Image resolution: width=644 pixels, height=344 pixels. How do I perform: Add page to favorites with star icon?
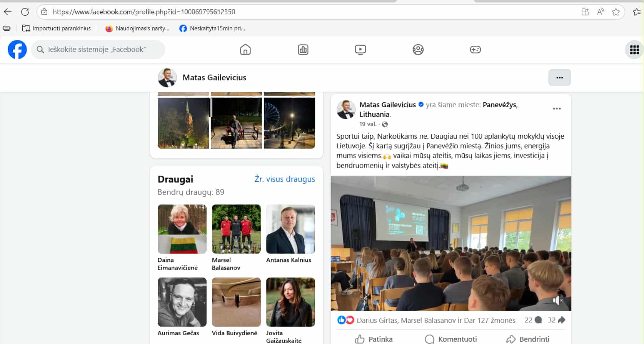(616, 12)
